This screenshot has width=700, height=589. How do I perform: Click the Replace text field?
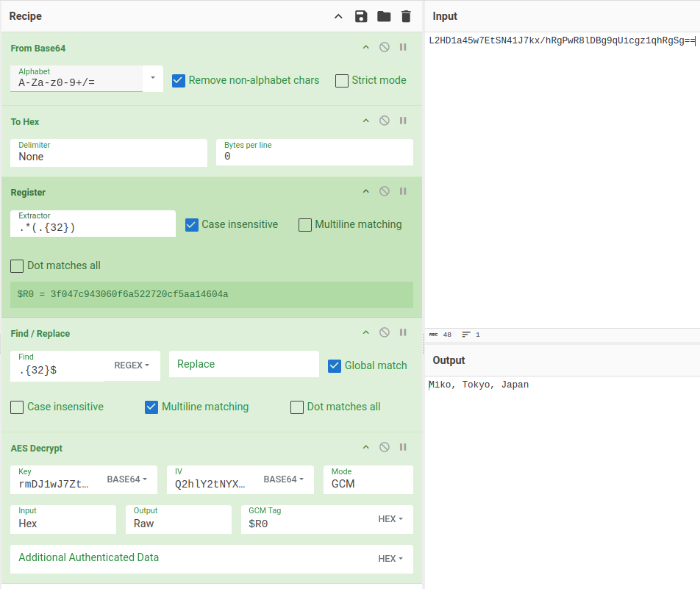click(243, 365)
